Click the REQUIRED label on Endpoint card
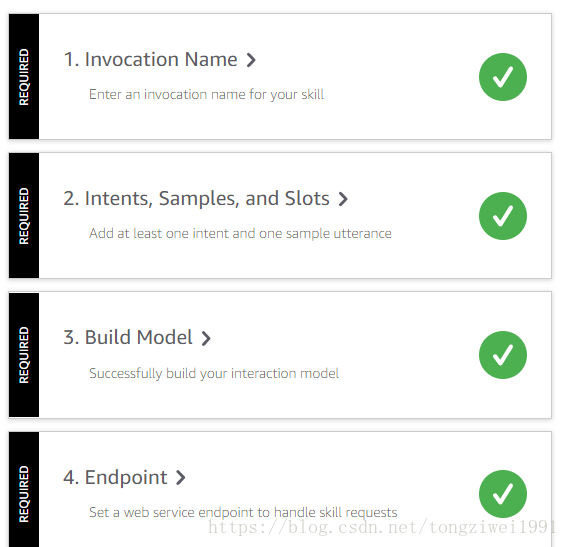This screenshot has width=569, height=547. (24, 494)
